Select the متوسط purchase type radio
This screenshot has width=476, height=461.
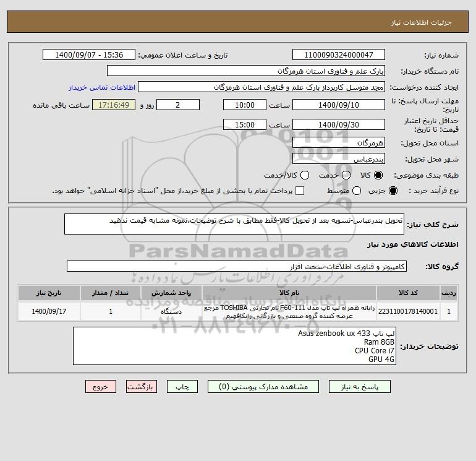click(x=357, y=191)
